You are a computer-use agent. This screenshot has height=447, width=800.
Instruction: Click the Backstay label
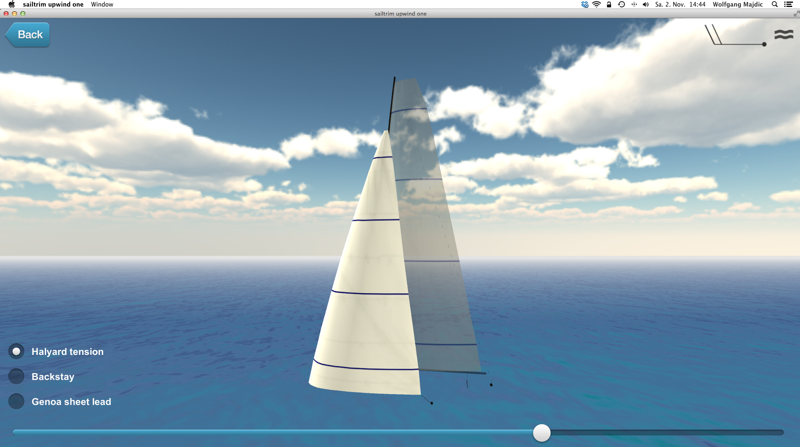[53, 377]
